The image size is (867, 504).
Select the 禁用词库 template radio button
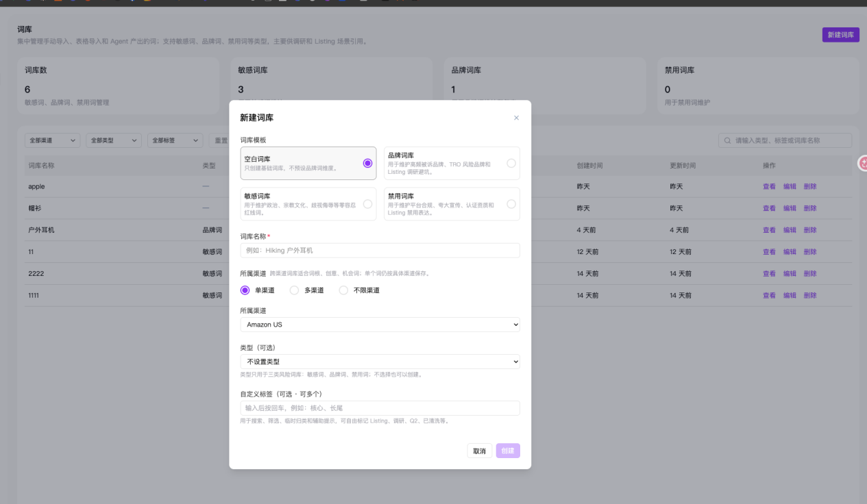click(x=511, y=204)
